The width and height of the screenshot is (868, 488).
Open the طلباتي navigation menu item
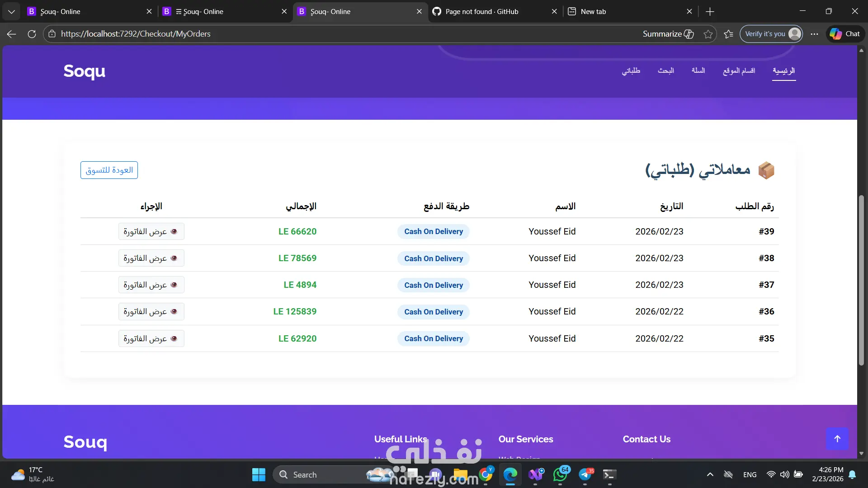(x=631, y=70)
